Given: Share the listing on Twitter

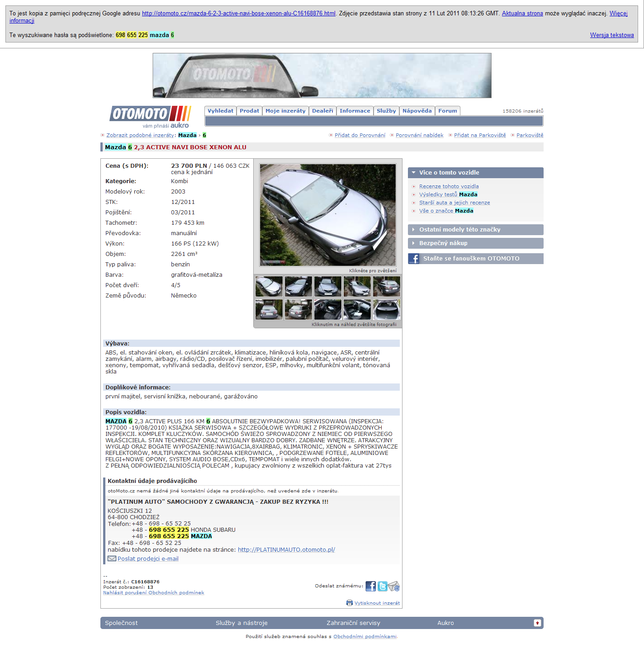Looking at the screenshot, I should (382, 586).
